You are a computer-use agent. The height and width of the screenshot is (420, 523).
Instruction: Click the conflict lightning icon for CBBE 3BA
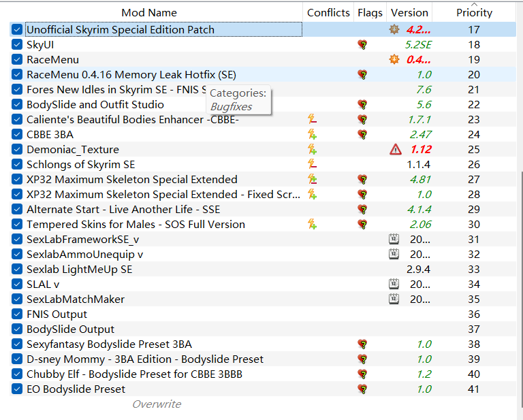coord(312,134)
